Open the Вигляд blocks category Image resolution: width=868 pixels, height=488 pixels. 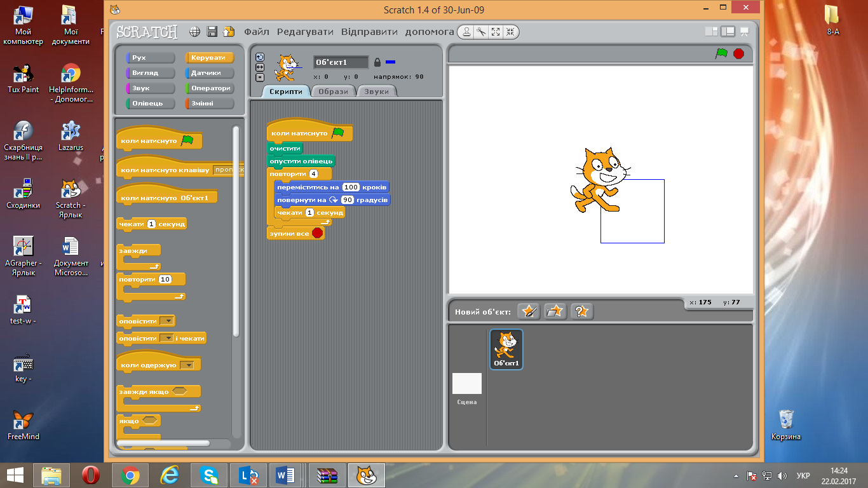(151, 73)
